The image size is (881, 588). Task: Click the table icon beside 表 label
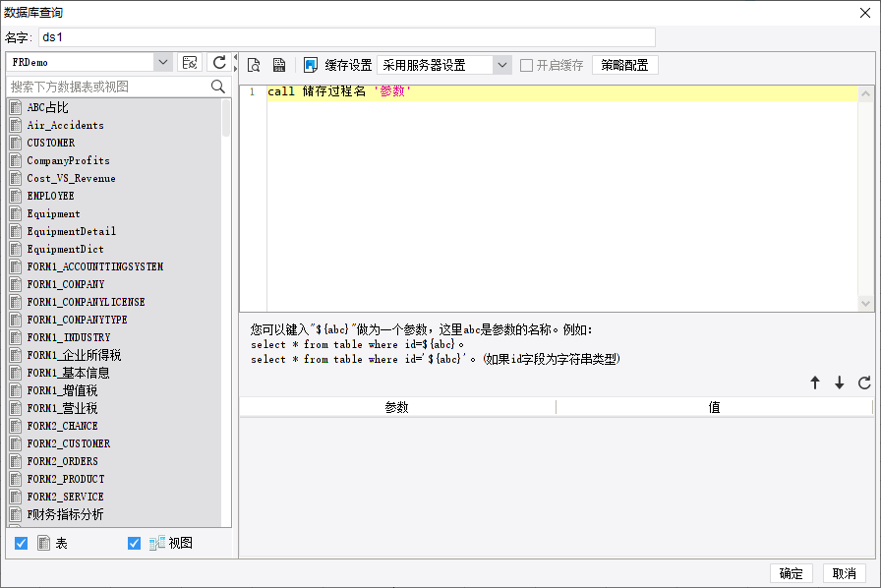(x=44, y=543)
